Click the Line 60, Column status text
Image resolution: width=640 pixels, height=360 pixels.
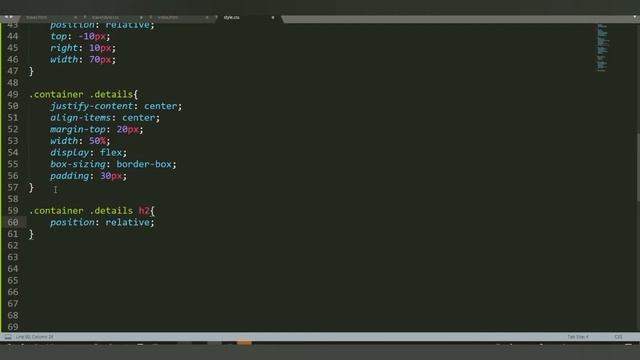tap(35, 337)
